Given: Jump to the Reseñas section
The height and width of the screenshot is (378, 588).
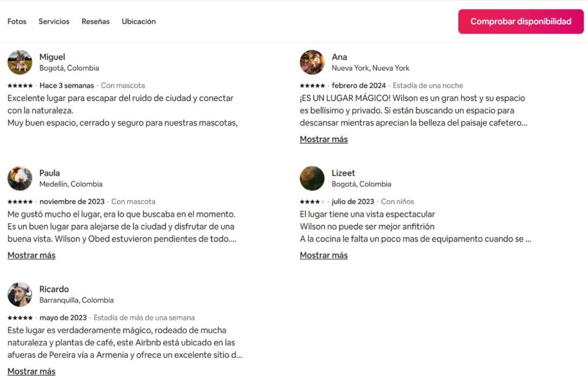Looking at the screenshot, I should (x=95, y=22).
